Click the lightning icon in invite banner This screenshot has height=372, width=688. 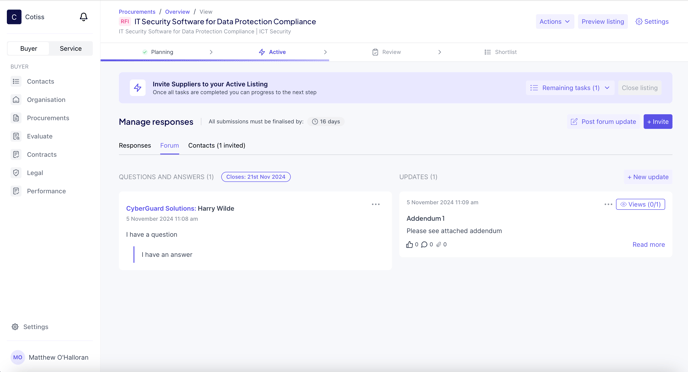point(138,88)
